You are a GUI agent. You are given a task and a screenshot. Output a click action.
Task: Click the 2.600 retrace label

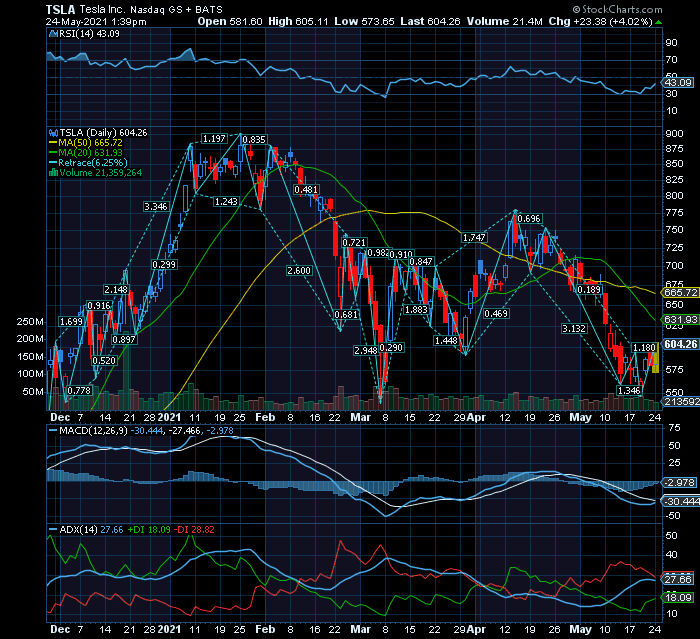click(x=299, y=270)
